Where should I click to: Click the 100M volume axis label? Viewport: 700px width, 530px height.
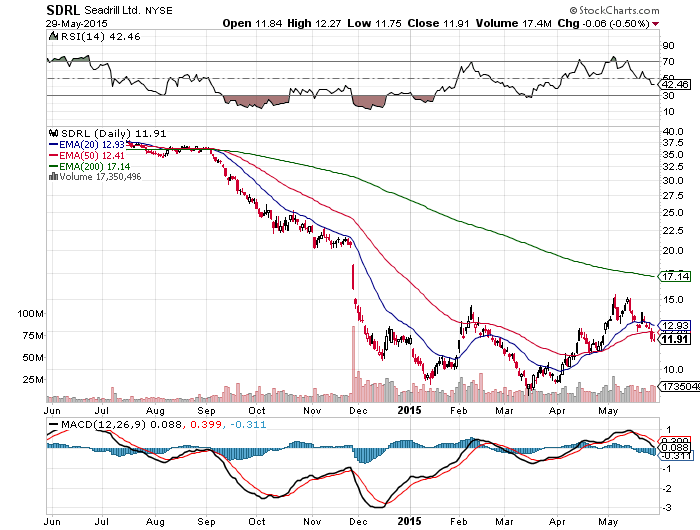(x=30, y=313)
